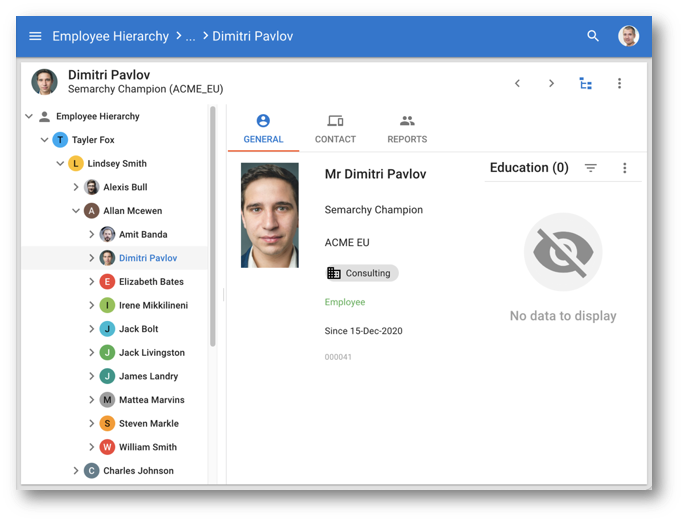Expand the Elizabeth Bates node
The width and height of the screenshot is (683, 521).
tap(91, 281)
